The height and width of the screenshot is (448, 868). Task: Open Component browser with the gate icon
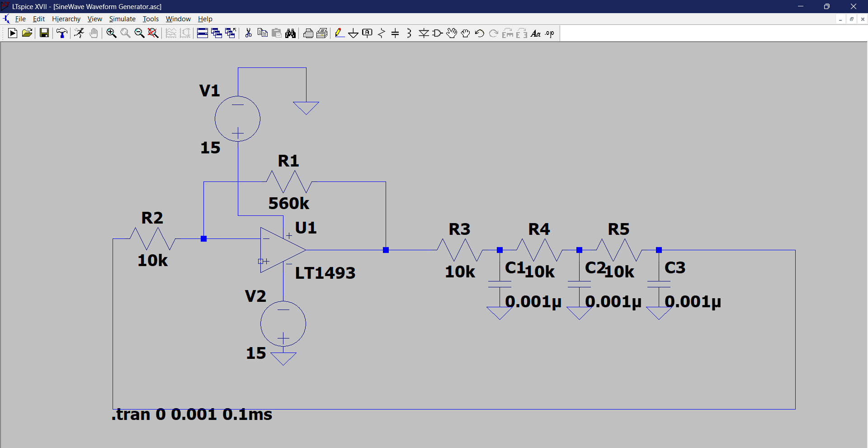(x=438, y=33)
